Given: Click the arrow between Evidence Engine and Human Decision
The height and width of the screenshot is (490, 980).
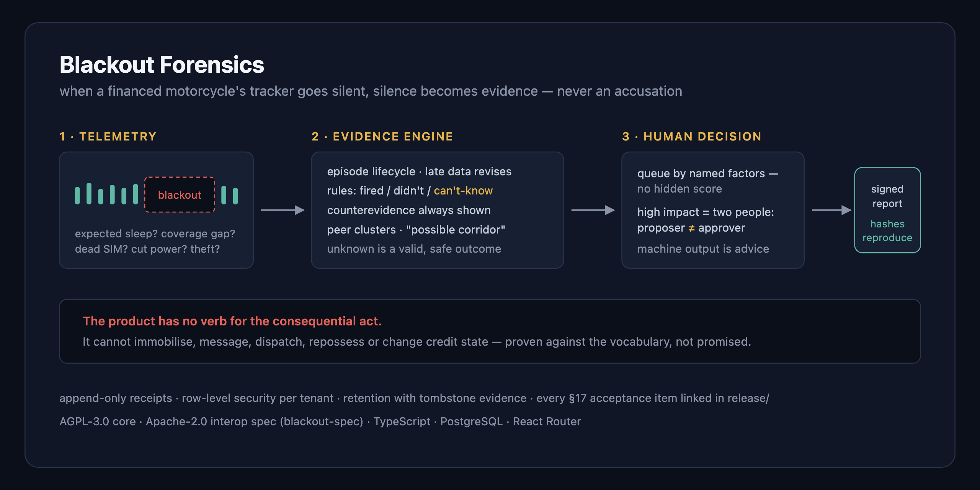Looking at the screenshot, I should point(593,210).
